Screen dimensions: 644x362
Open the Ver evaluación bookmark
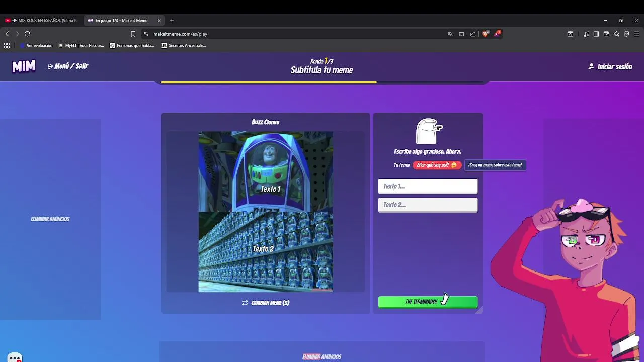(36, 45)
